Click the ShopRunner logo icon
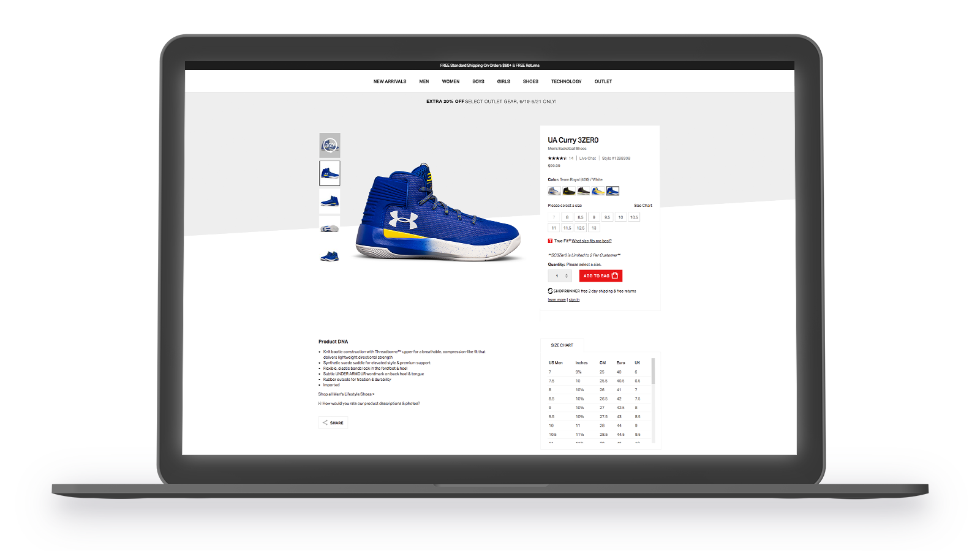 coord(550,291)
